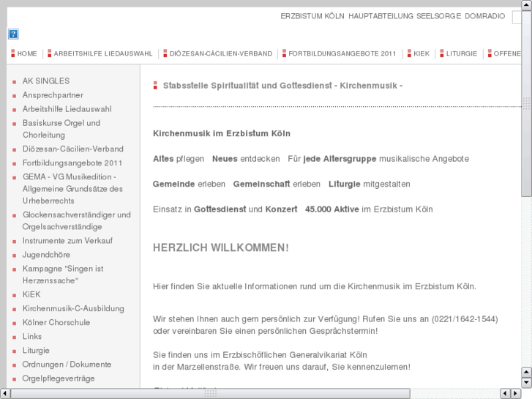Click the search field beside DOMRADIO
532x399 pixels.
tap(517, 18)
